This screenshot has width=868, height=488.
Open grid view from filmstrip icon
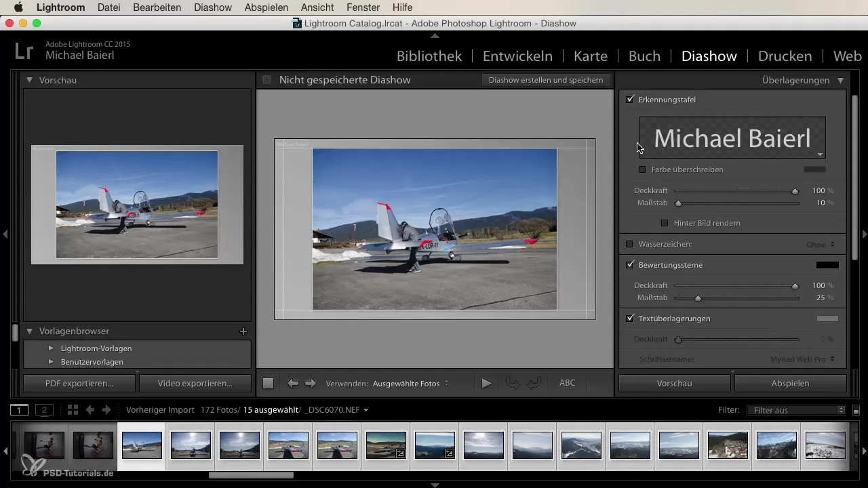[x=73, y=409]
